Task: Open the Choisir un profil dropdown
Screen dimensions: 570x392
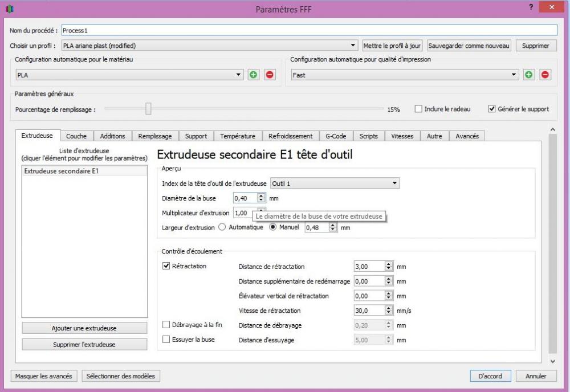Action: (x=209, y=46)
